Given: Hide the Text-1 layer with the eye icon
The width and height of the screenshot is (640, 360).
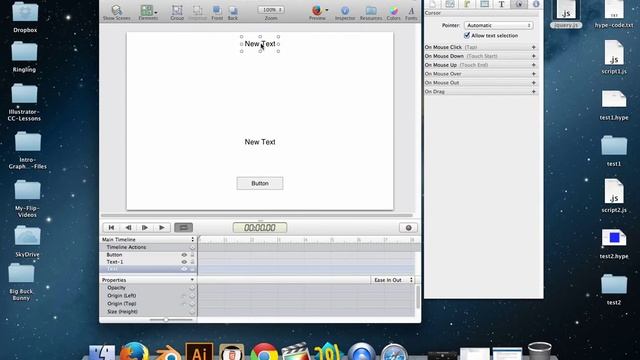Looking at the screenshot, I should click(184, 262).
